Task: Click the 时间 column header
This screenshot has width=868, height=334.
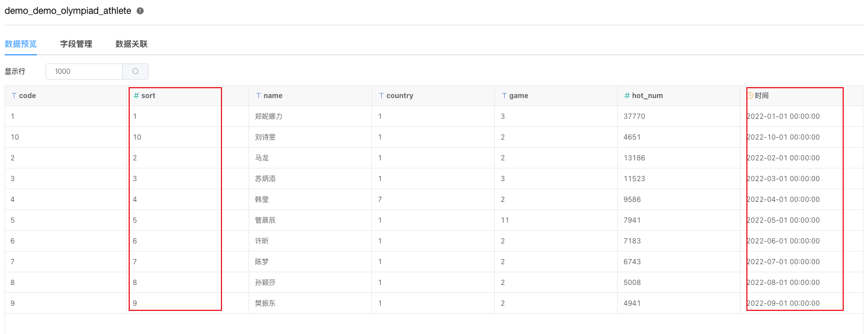Action: click(762, 96)
